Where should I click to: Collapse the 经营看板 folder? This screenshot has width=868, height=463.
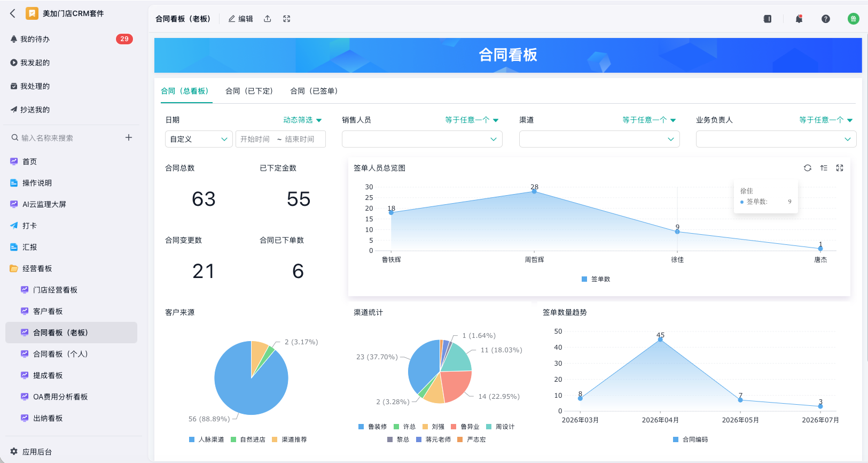(x=72, y=268)
